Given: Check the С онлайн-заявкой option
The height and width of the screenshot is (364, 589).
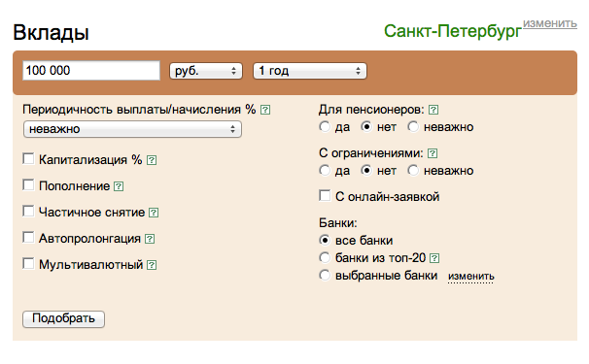Looking at the screenshot, I should click(325, 195).
